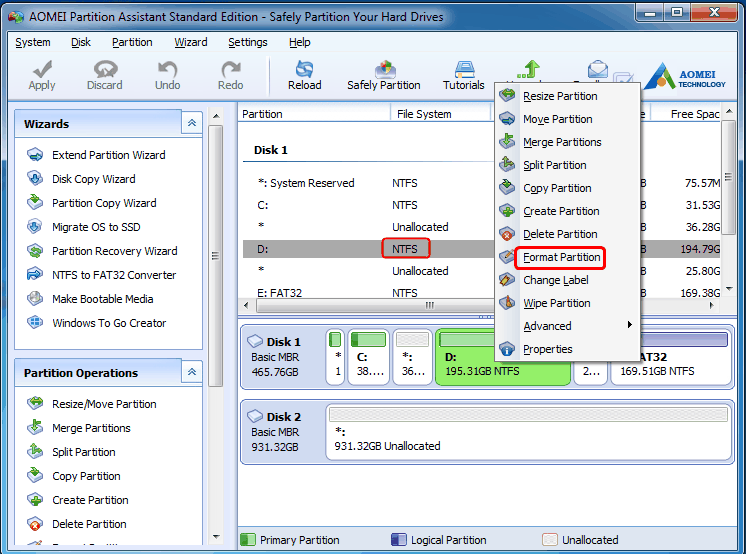Click the Make Bootable Media icon

point(35,298)
